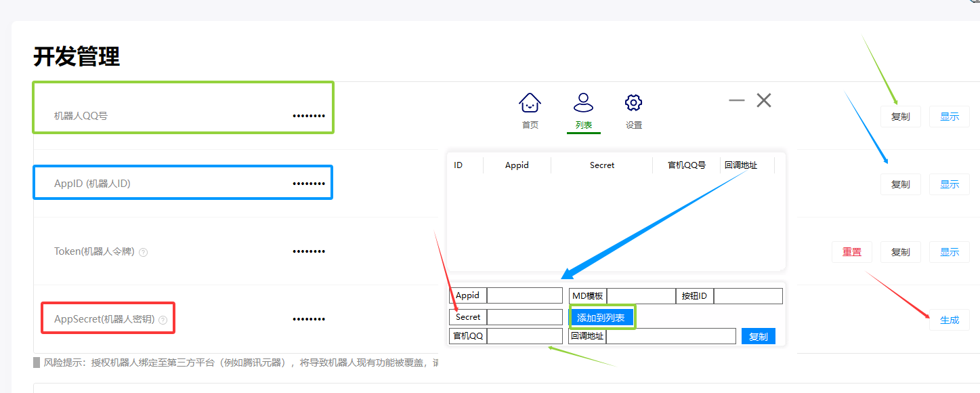This screenshot has height=393, width=980.
Task: Focus the Appid input field
Action: [x=524, y=295]
